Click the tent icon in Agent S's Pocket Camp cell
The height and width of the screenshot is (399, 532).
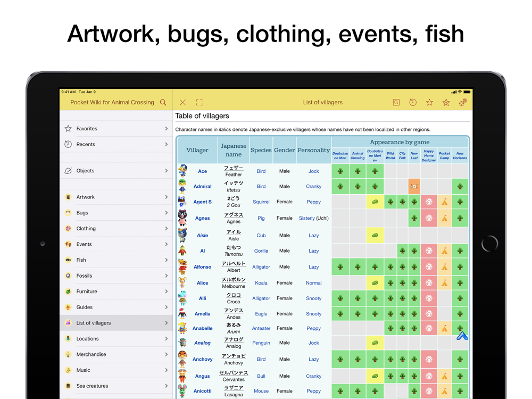coord(444,202)
